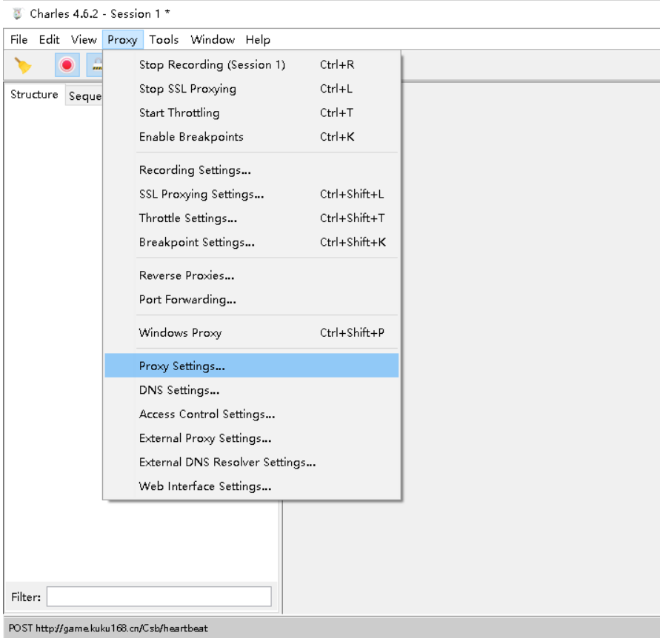
Task: Close the open Proxy menu
Action: [x=122, y=40]
